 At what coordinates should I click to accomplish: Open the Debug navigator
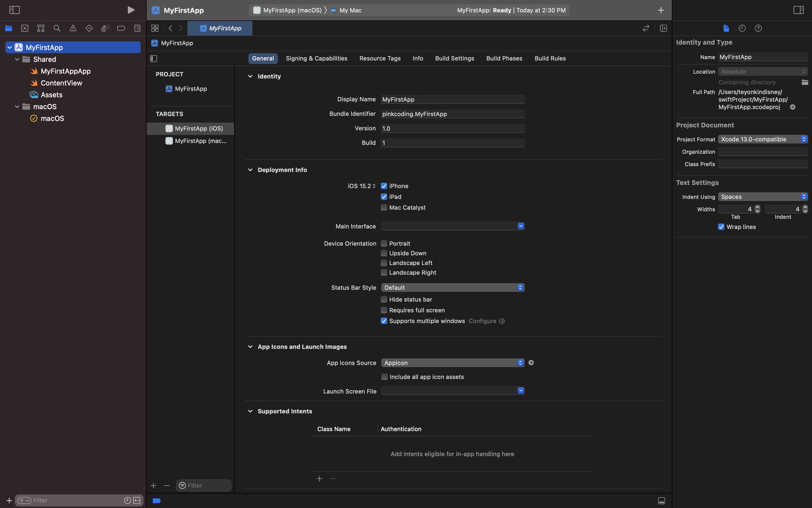coord(105,28)
